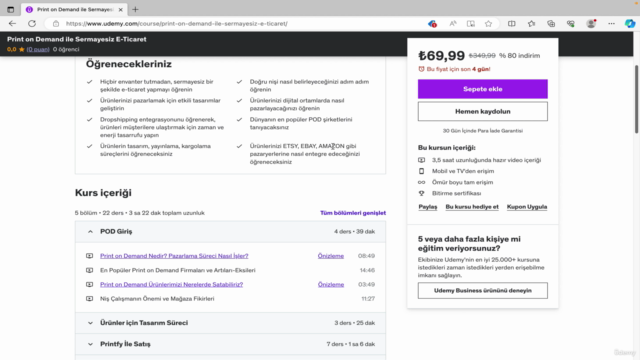Click the Paylaş link

[428, 207]
